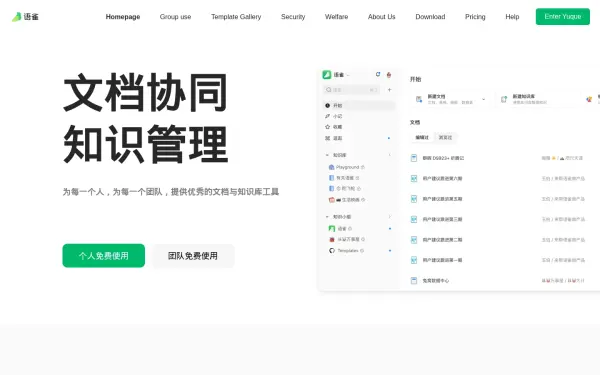The height and width of the screenshot is (375, 600).
Task: Click the chevron at right of 知识小组
Action: [390, 217]
